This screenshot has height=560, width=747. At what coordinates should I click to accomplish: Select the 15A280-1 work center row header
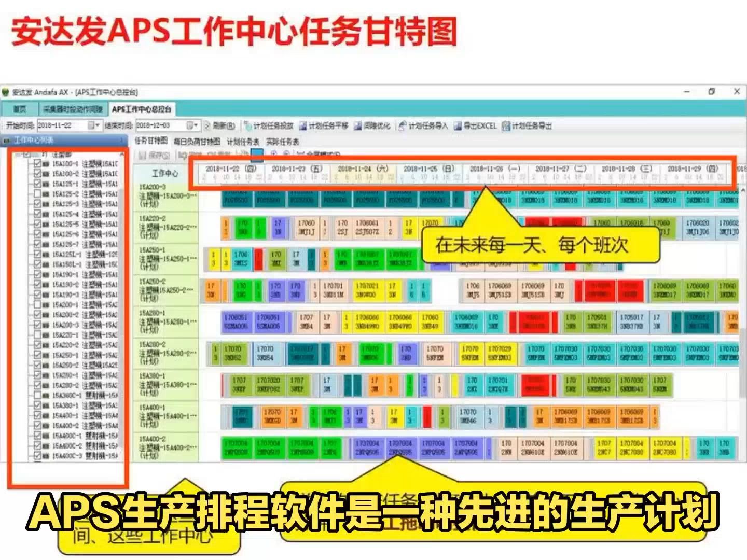166,321
